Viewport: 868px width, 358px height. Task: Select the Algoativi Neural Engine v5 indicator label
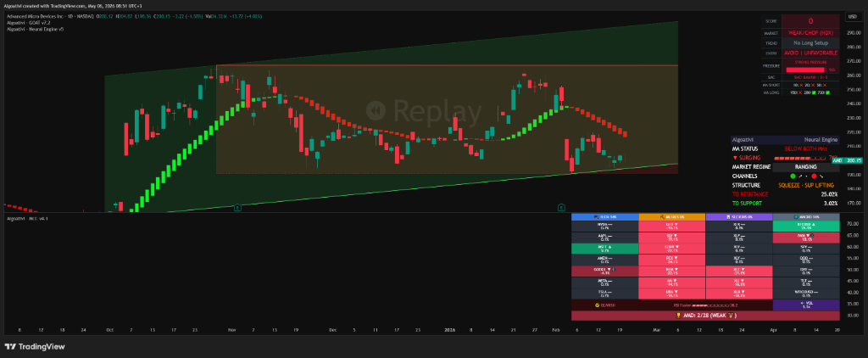click(x=35, y=29)
